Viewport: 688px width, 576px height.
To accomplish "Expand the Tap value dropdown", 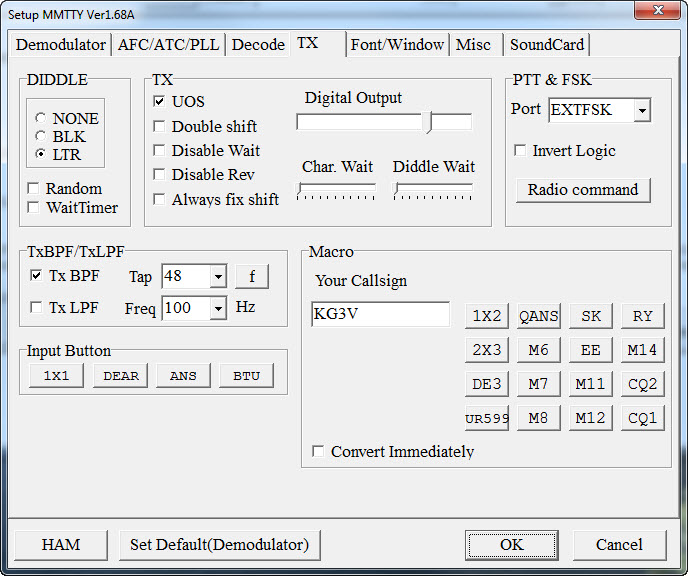I will point(218,277).
